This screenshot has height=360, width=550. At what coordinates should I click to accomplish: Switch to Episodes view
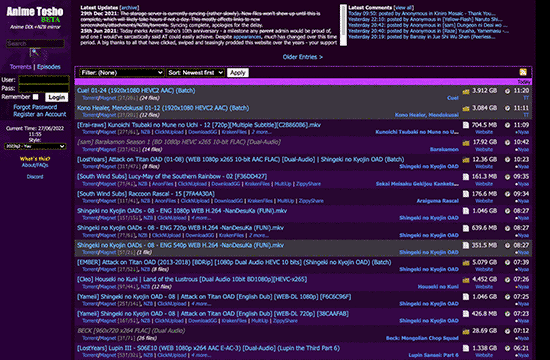click(48, 67)
